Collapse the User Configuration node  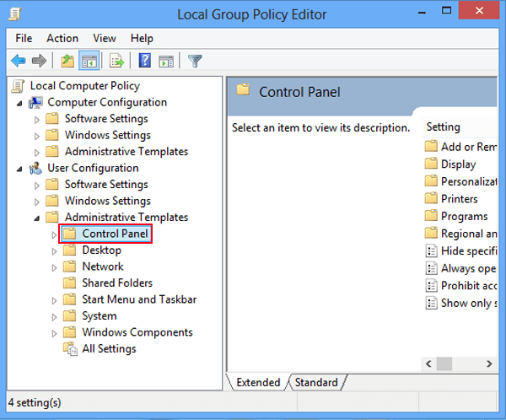coord(19,170)
